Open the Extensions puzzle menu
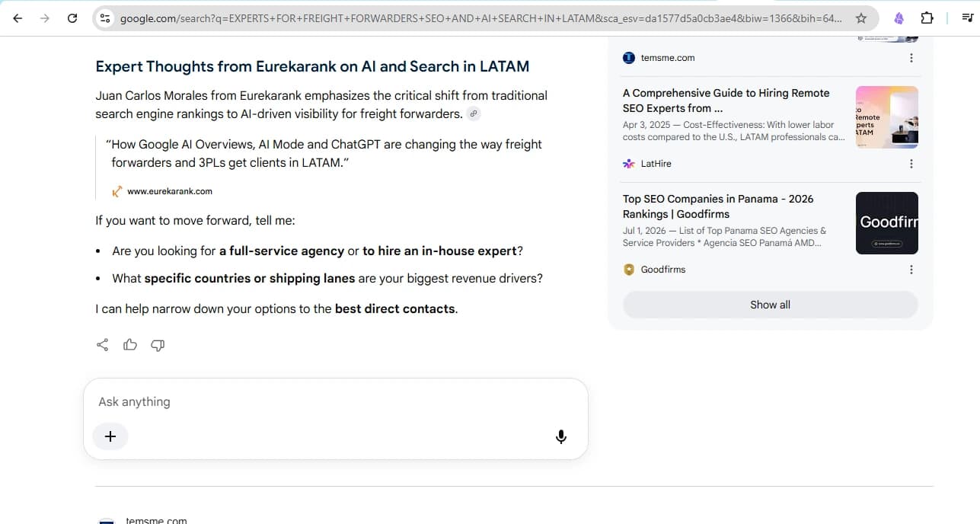Image resolution: width=980 pixels, height=524 pixels. tap(927, 18)
